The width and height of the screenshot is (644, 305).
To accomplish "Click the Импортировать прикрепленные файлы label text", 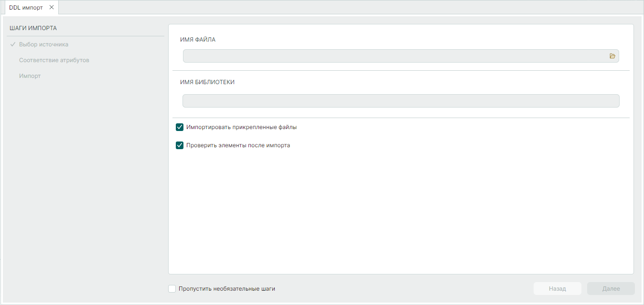I will tap(241, 127).
